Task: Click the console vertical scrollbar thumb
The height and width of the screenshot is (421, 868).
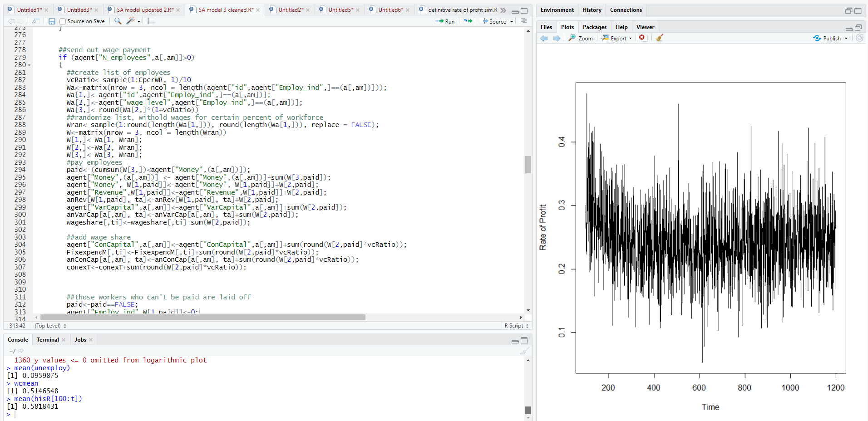Action: tap(528, 410)
